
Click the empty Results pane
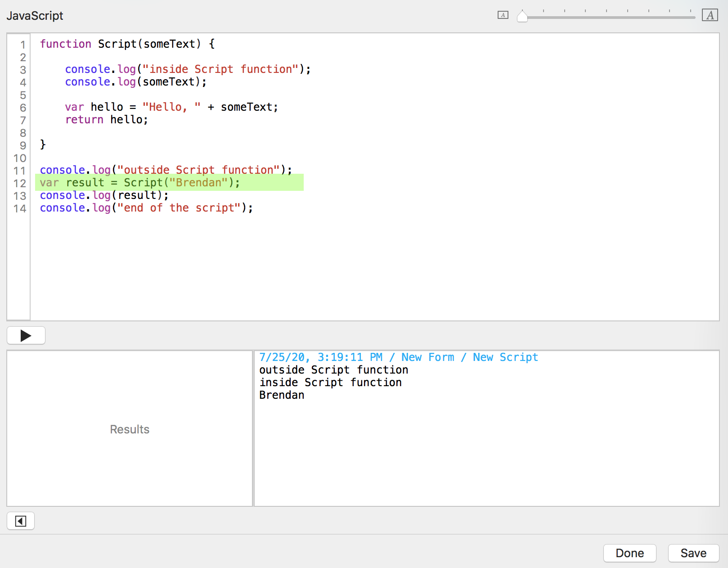point(130,429)
